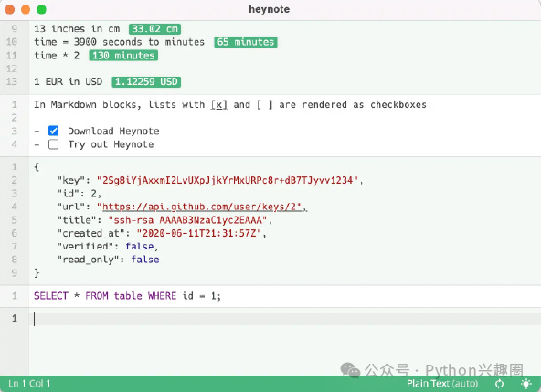Click the empty last block's text line
Screen dimensions: 541x392
coord(285,319)
